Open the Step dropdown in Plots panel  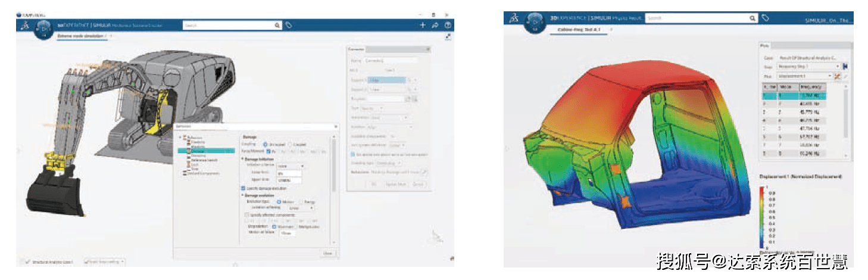[808, 67]
